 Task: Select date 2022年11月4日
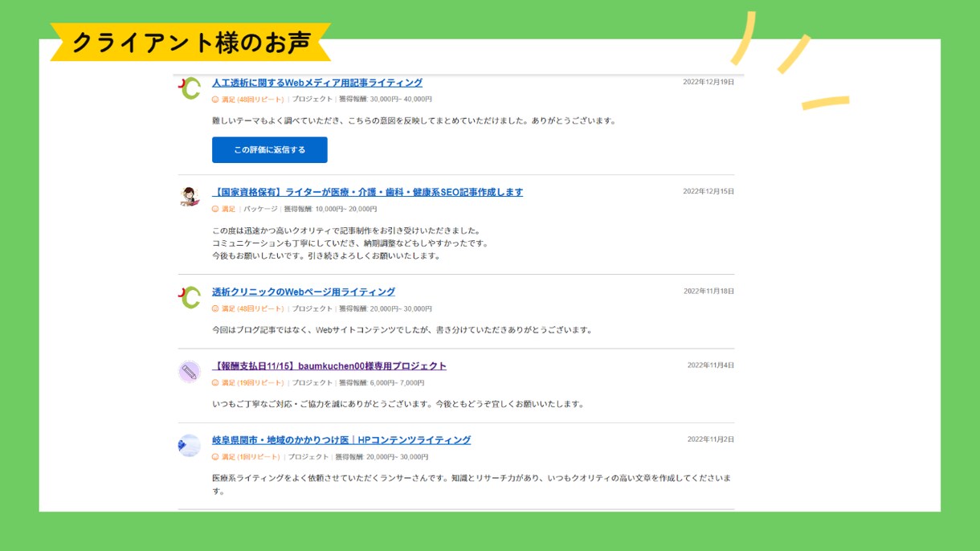point(711,365)
